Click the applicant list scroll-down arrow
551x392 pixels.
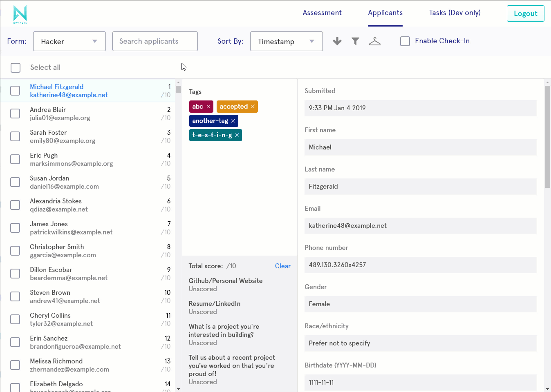(x=178, y=389)
